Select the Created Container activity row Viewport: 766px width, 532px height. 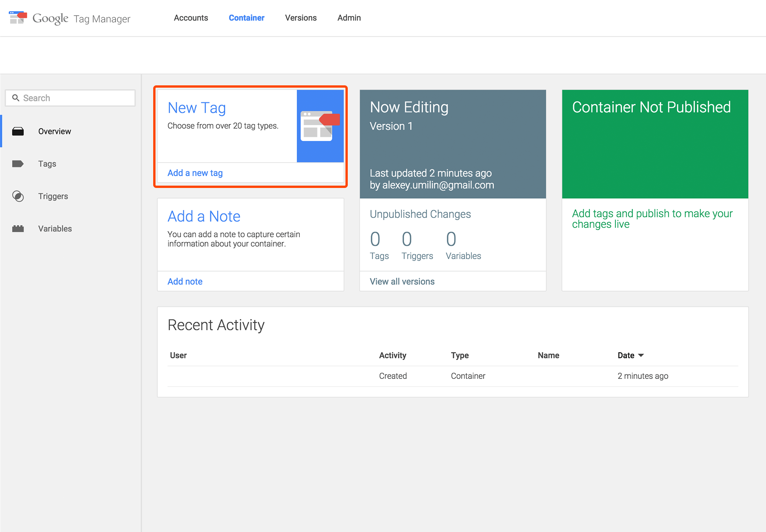452,376
